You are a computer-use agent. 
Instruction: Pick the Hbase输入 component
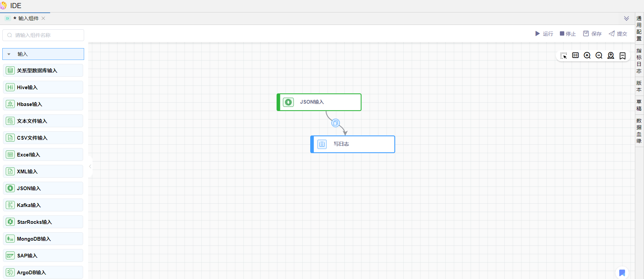(43, 104)
